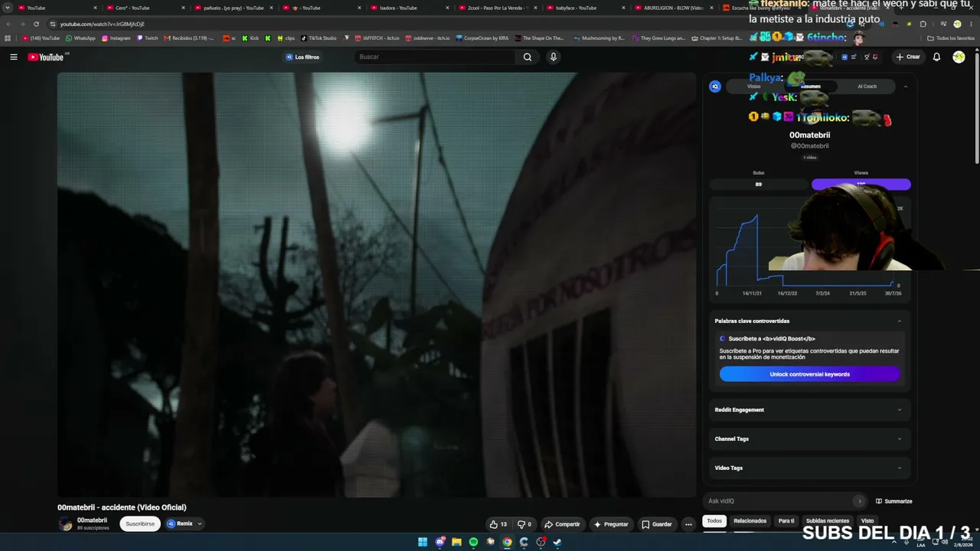Switch to the Cero YouTube tab
Screen dimensions: 980x551
[x=144, y=8]
